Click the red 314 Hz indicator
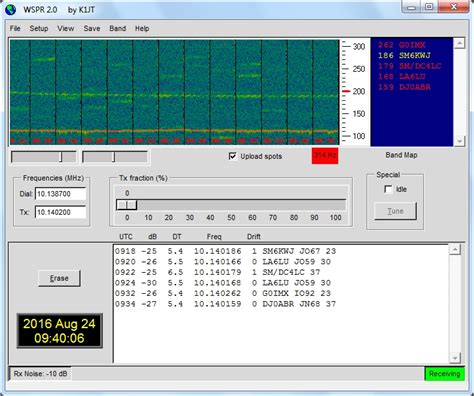The height and width of the screenshot is (396, 474). (325, 156)
